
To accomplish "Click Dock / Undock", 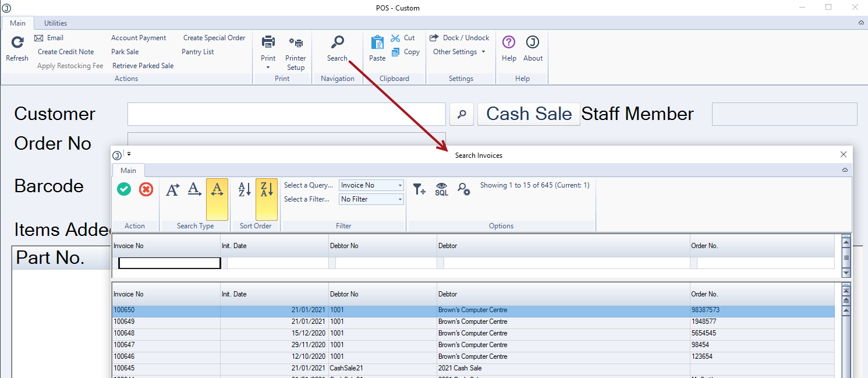I will 460,38.
